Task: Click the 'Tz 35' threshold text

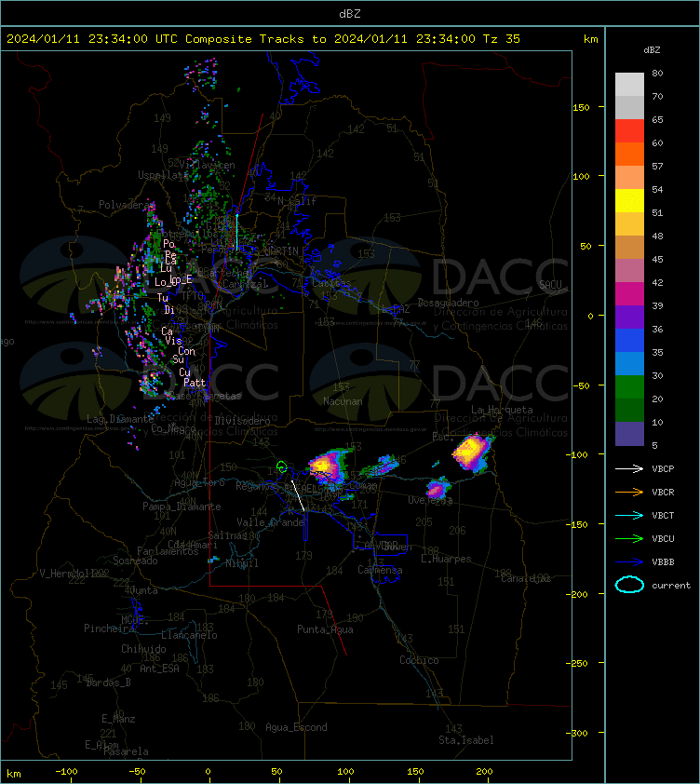Action: (x=502, y=38)
